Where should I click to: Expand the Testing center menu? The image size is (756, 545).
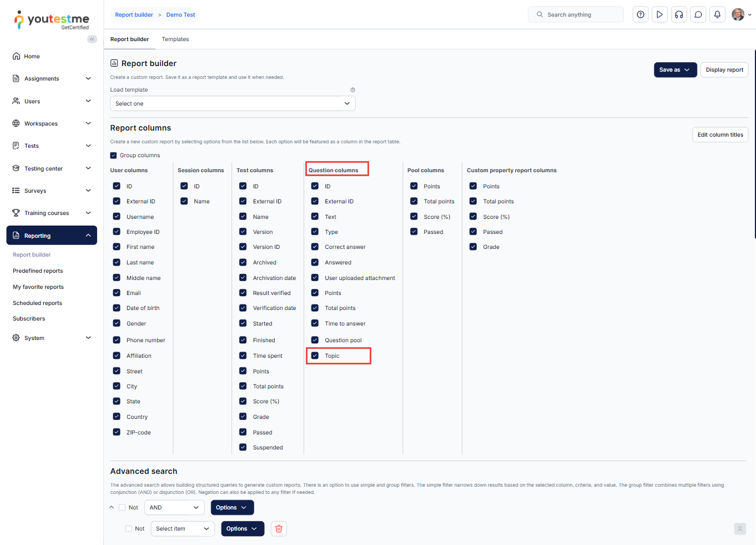[52, 168]
